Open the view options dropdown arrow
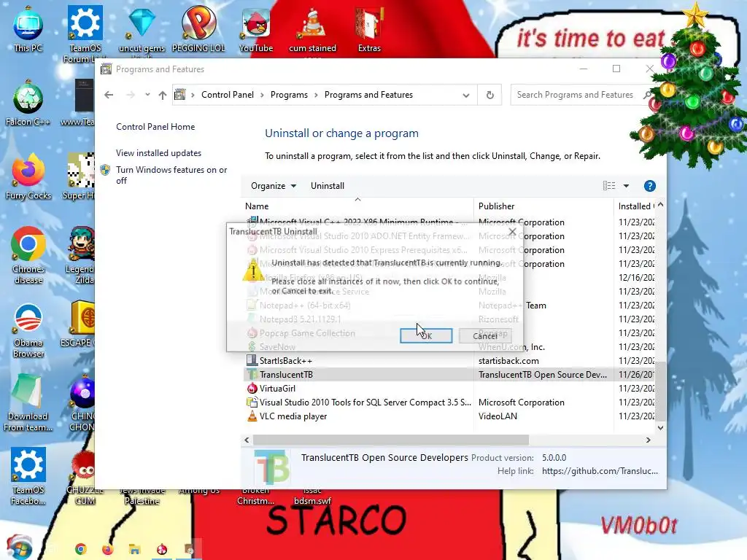Screen dimensions: 747x560 click(x=626, y=186)
